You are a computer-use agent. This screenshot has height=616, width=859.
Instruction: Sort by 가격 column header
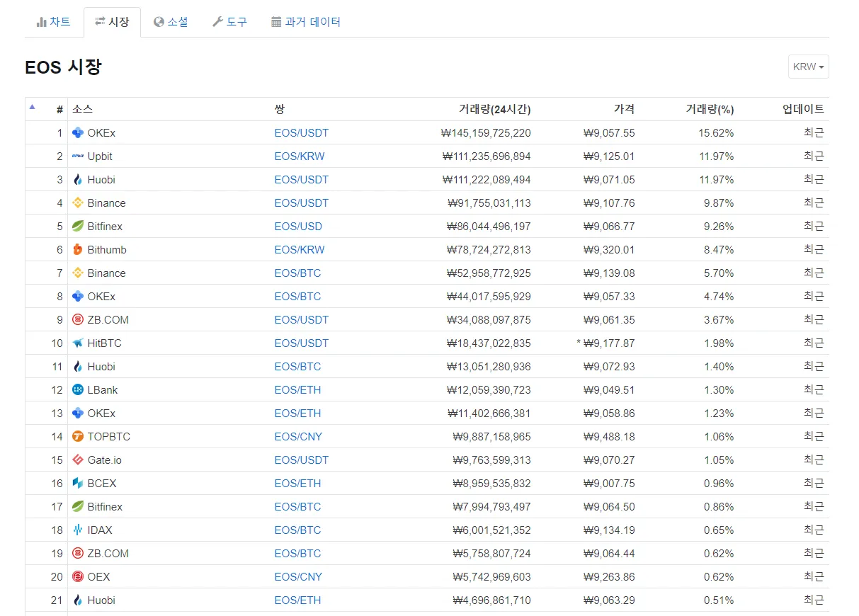pyautogui.click(x=624, y=109)
